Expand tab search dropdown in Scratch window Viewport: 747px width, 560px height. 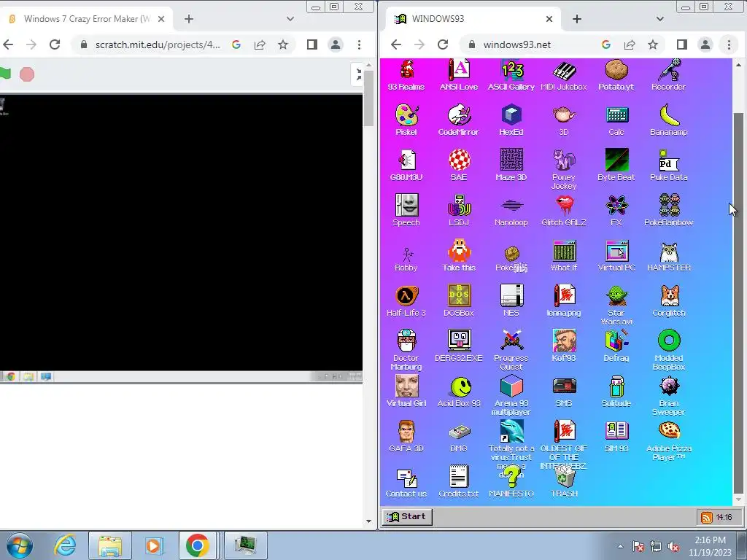[290, 18]
